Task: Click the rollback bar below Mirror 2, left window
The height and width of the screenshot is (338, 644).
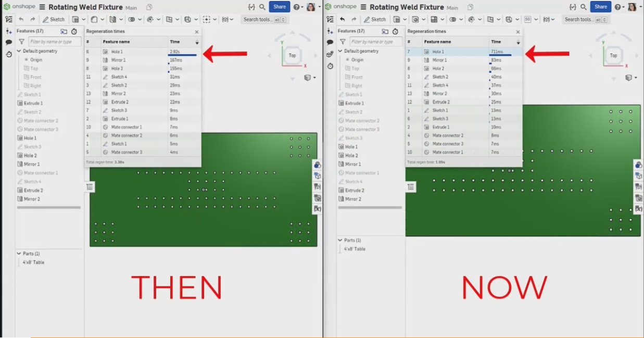Action: pos(49,207)
